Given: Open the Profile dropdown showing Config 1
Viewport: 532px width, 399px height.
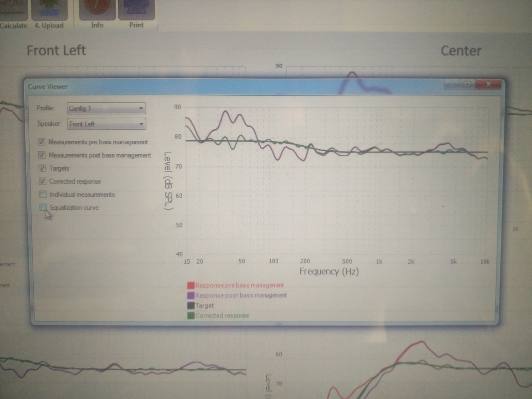Looking at the screenshot, I should (106, 108).
